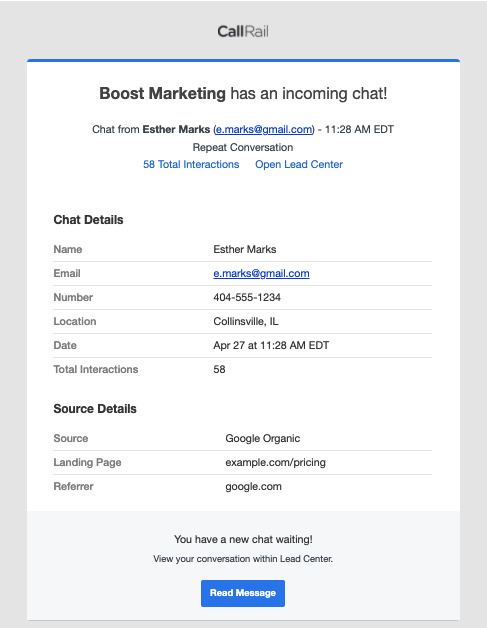This screenshot has height=628, width=487.
Task: Click e.marks@gmail.com link in header line
Action: coord(264,129)
